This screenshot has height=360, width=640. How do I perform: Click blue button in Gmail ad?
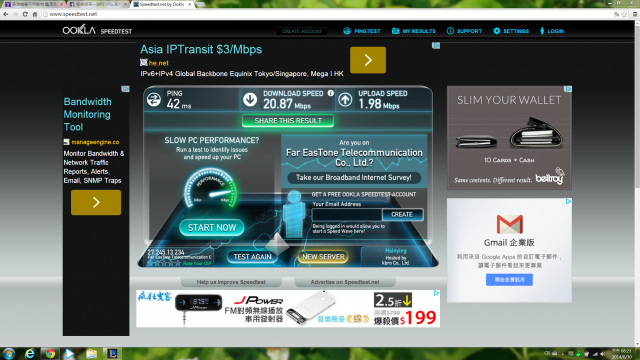pos(509,280)
